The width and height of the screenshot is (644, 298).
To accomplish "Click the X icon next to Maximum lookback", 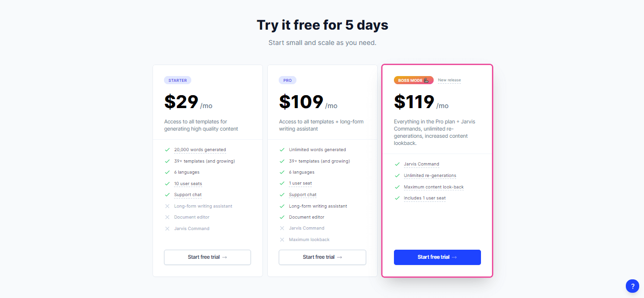I will pos(282,240).
